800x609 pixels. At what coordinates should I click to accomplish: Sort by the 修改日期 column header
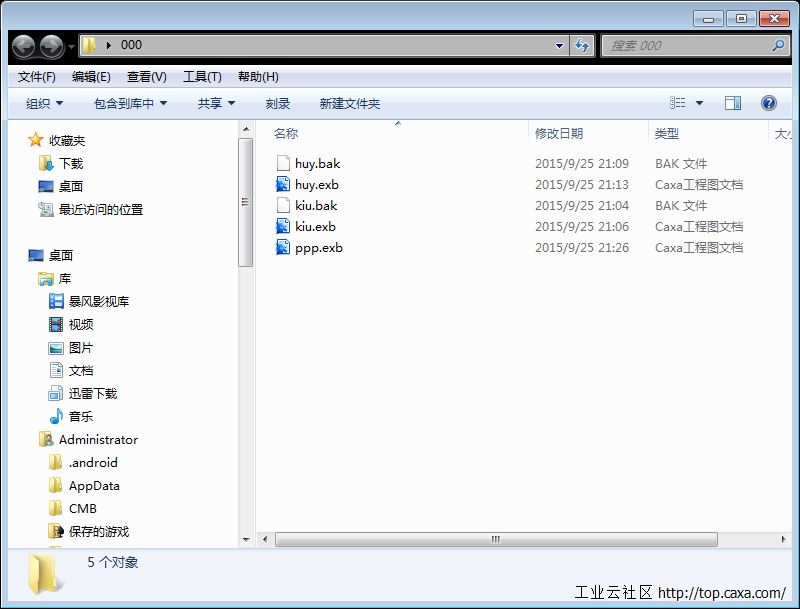pos(559,134)
